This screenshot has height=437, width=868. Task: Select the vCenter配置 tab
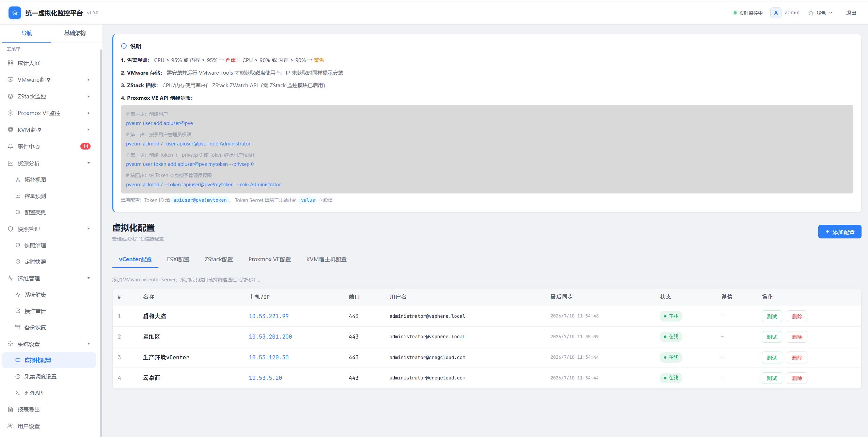pos(135,259)
